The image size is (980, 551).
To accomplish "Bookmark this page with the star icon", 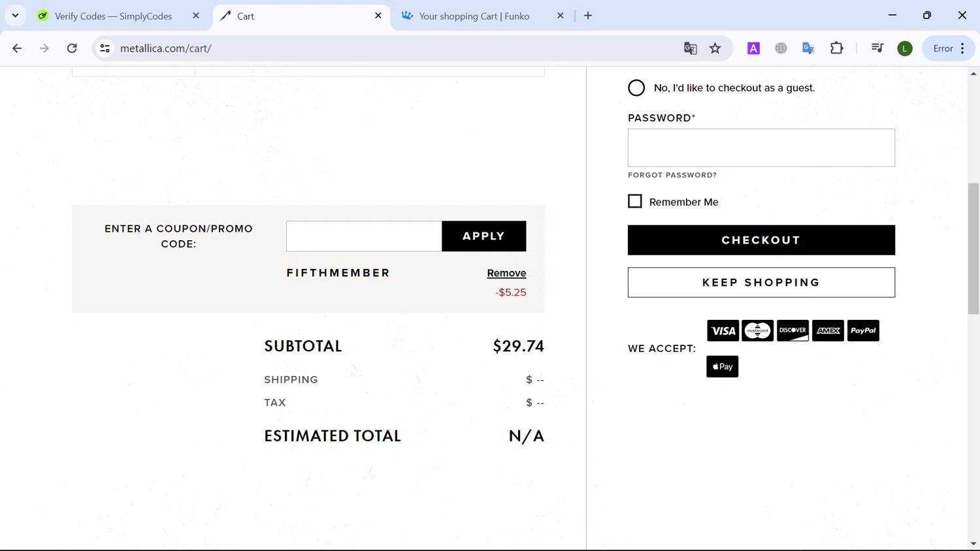I will 715,48.
